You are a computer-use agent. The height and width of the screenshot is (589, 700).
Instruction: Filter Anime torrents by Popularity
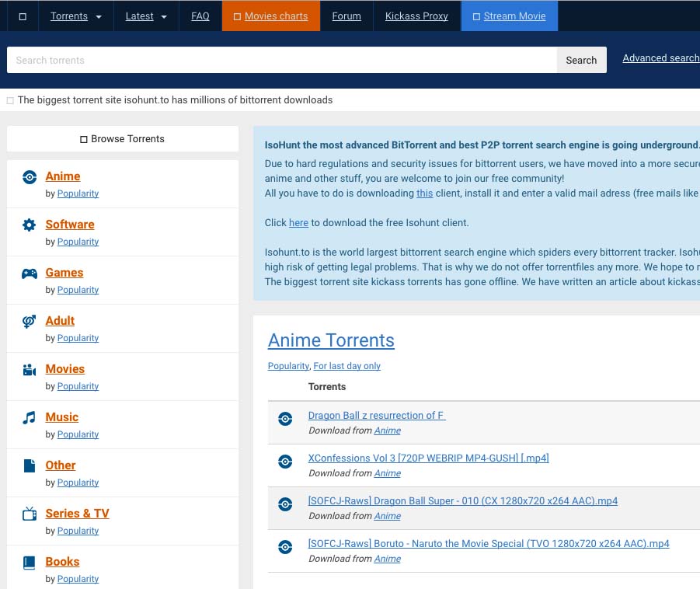(x=288, y=366)
